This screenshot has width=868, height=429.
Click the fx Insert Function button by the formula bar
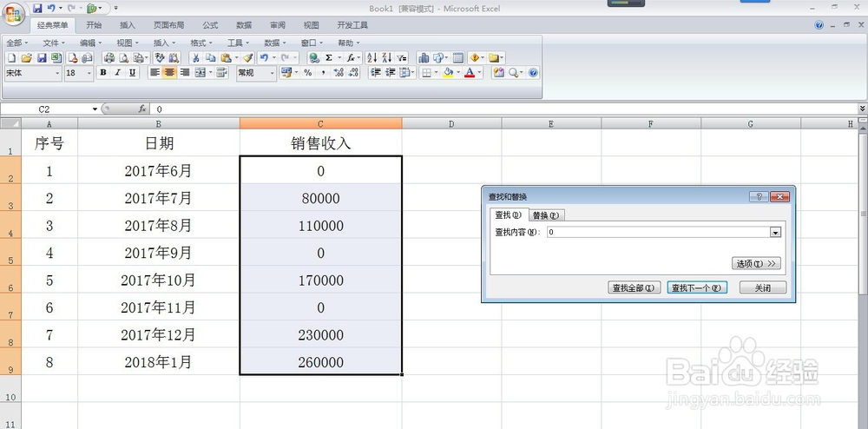click(142, 109)
